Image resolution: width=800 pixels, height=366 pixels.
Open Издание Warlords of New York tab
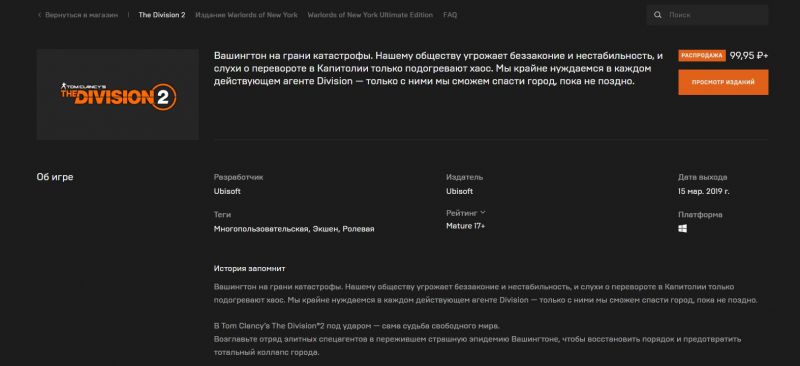click(246, 15)
